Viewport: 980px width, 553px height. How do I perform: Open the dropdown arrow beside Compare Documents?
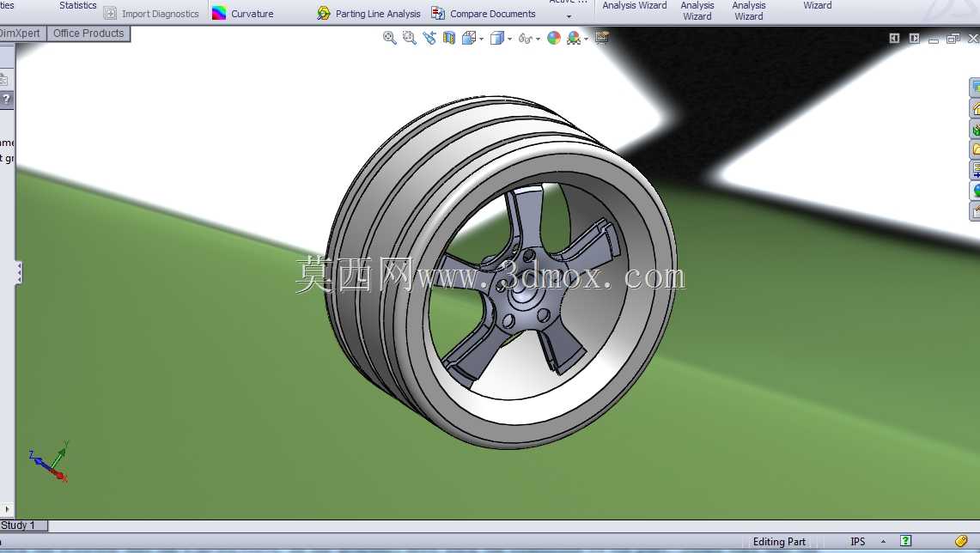point(569,17)
